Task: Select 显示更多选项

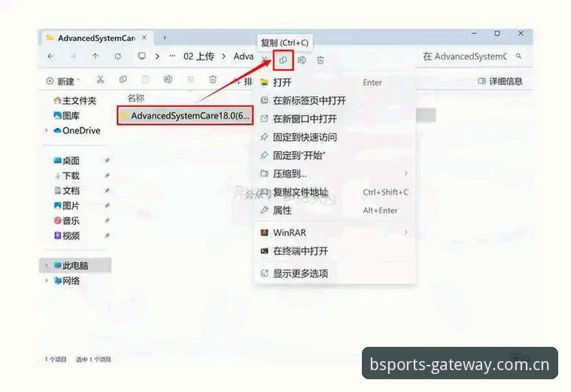Action: (x=336, y=273)
